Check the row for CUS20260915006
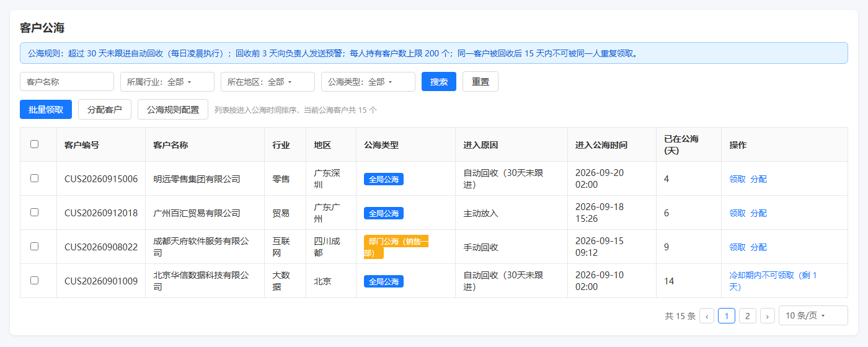 (x=34, y=178)
